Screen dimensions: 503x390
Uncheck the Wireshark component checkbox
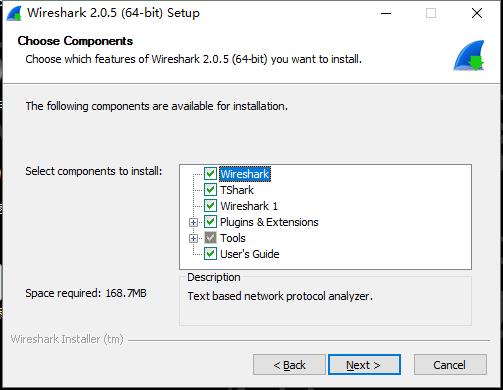pyautogui.click(x=210, y=174)
